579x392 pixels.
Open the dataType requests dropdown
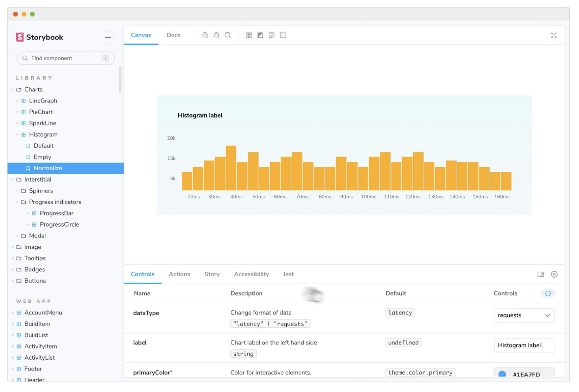pos(524,315)
